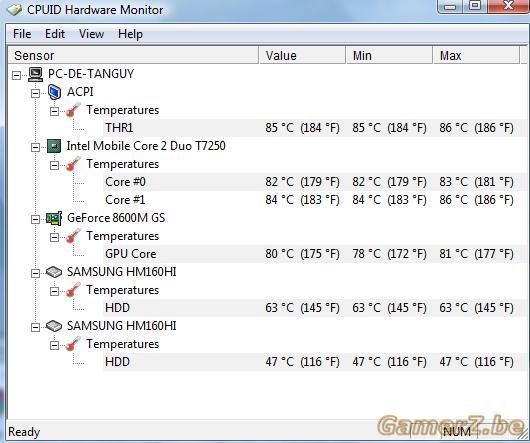Click Ready text in status bar

[x=24, y=432]
